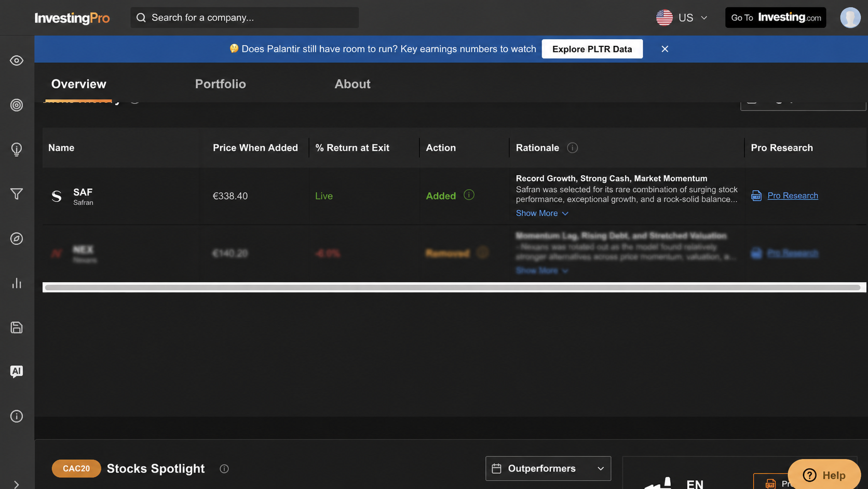The width and height of the screenshot is (868, 489).
Task: Click the Stocks Spotlight info icon
Action: 224,469
